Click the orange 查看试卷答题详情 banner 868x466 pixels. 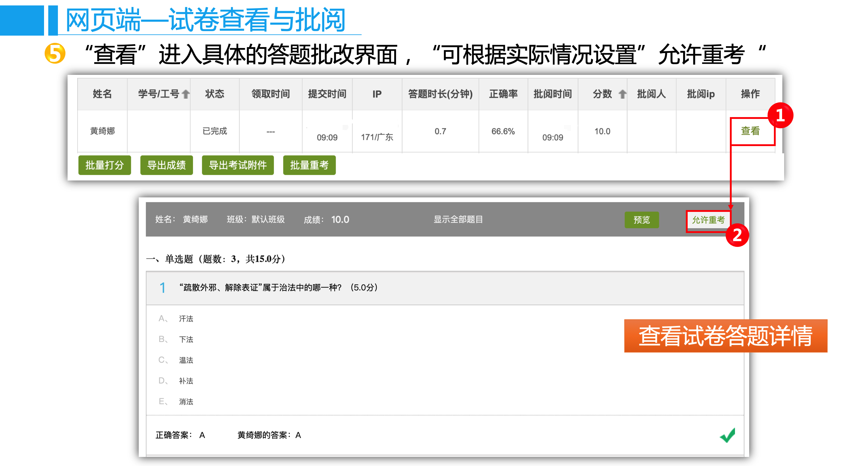725,336
